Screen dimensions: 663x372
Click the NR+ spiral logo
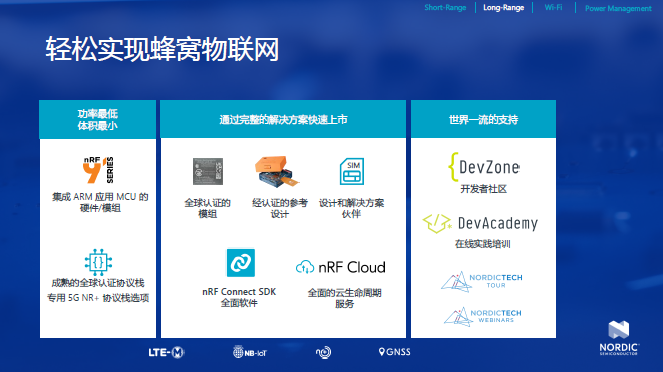coord(323,352)
